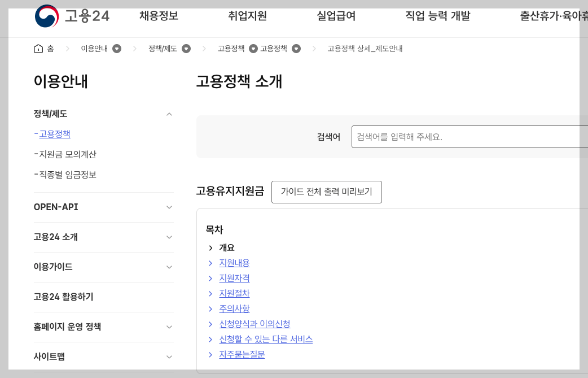This screenshot has height=378, width=588.
Task: Expand the OPEN-API sidebar section
Action: pyautogui.click(x=169, y=207)
